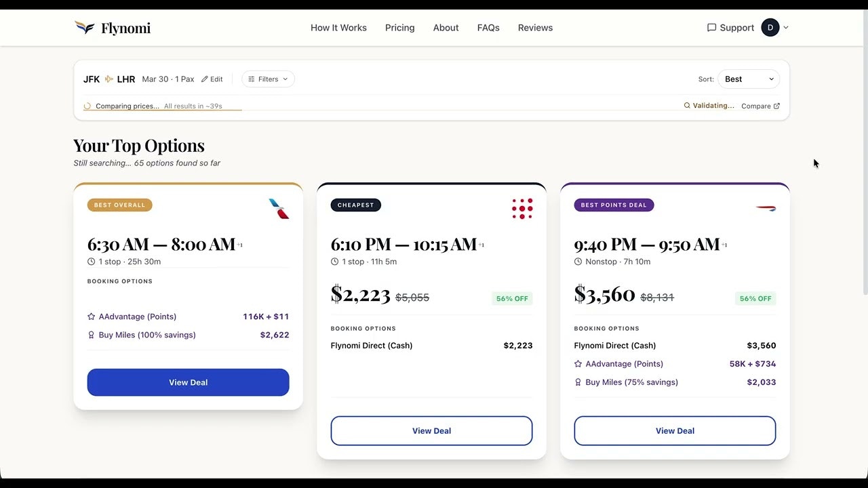The height and width of the screenshot is (488, 868).
Task: Click the external link icon beside Compare
Action: tap(776, 106)
